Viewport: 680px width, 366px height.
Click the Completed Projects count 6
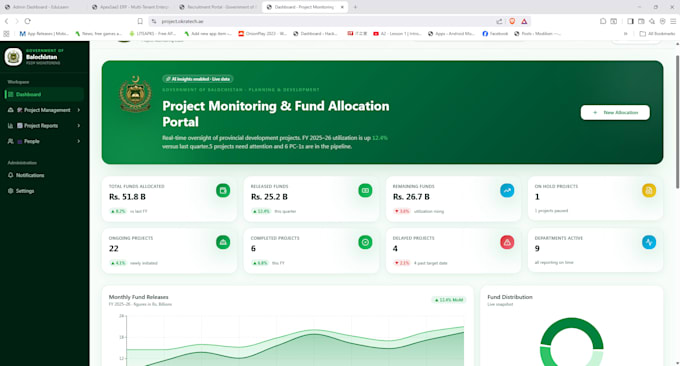[253, 248]
